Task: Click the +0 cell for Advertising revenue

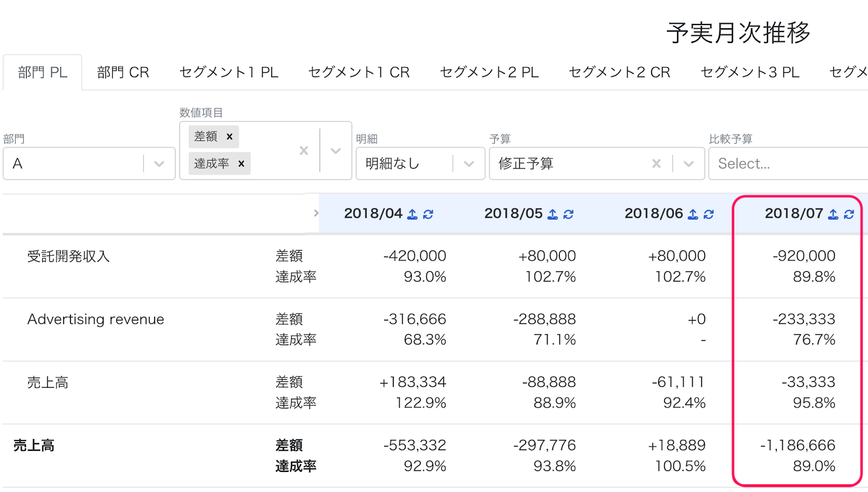Action: click(697, 319)
